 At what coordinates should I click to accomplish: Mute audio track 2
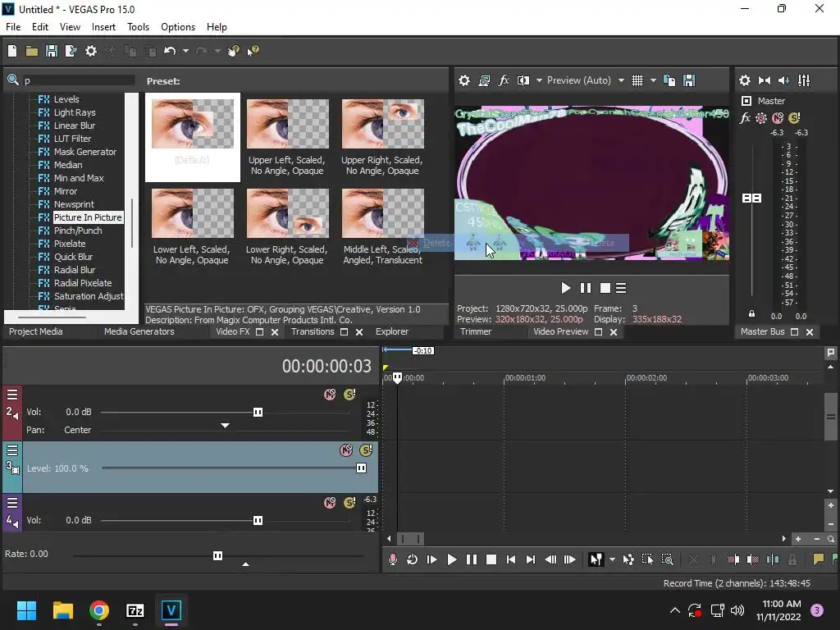[330, 395]
